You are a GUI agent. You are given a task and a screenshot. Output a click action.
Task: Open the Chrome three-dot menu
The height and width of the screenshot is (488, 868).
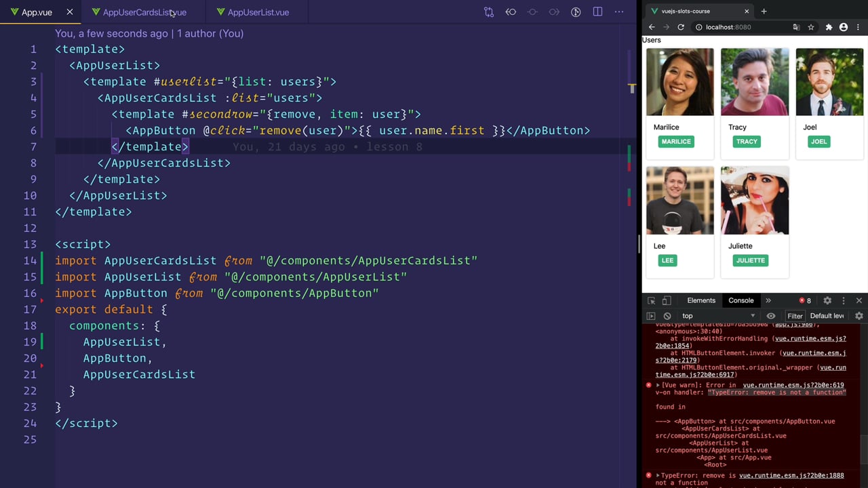point(859,27)
